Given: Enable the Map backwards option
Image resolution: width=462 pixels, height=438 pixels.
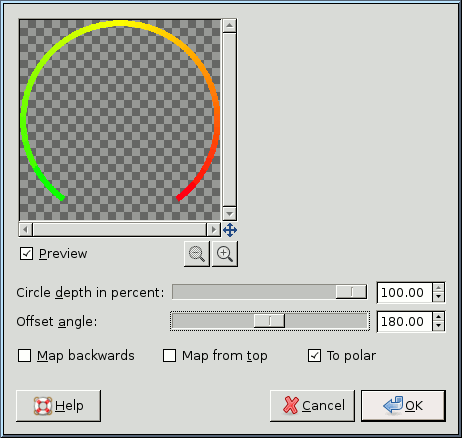Looking at the screenshot, I should 25,356.
